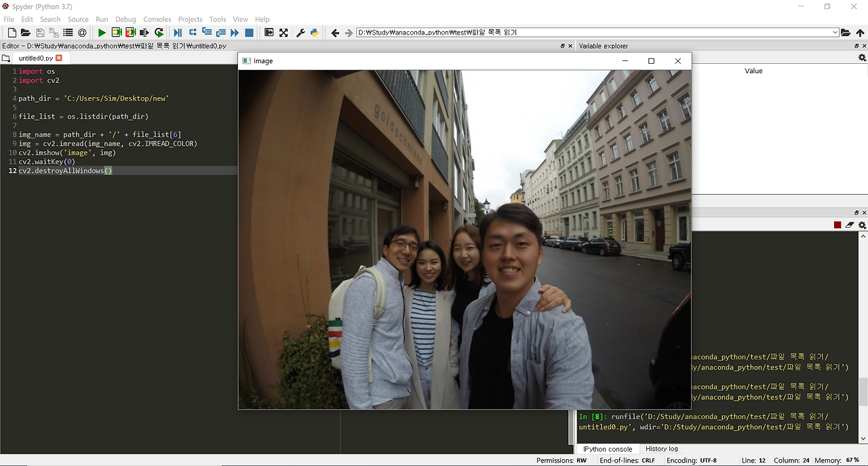Screen dimensions: 868x466
Task: Click the Debug file icon in the toolbar
Action: point(178,33)
